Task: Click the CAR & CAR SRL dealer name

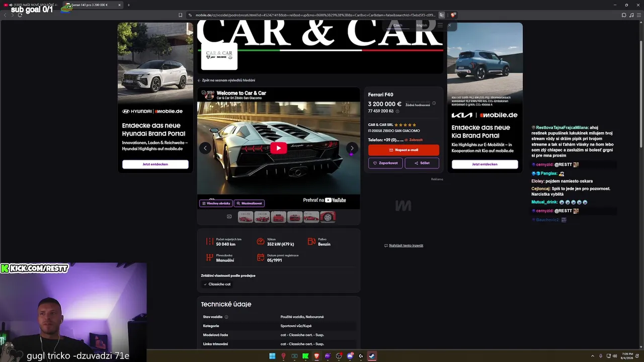Action: [x=381, y=125]
